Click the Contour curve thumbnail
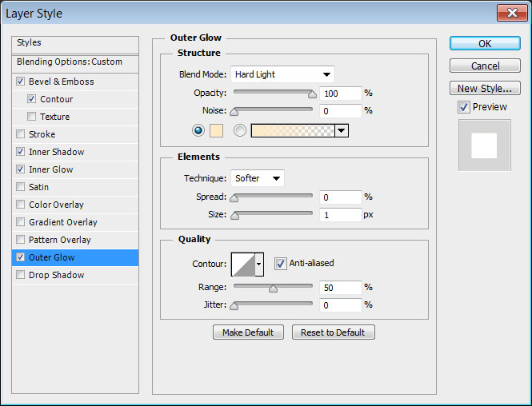The image size is (532, 406). (242, 264)
